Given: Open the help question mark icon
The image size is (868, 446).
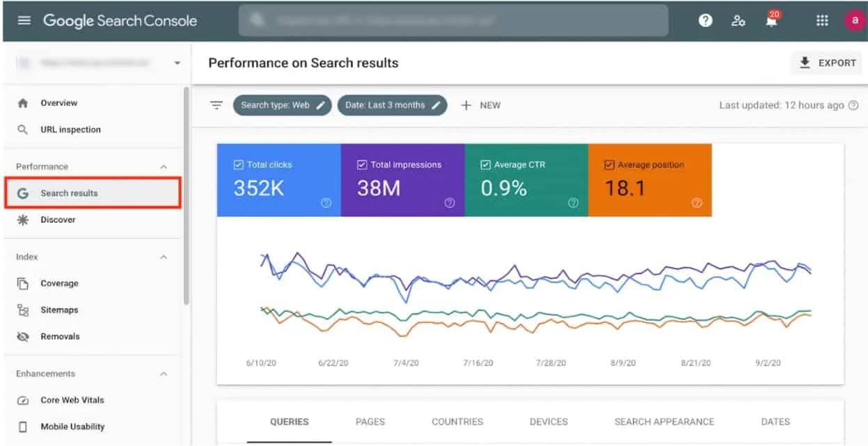Looking at the screenshot, I should (x=706, y=21).
